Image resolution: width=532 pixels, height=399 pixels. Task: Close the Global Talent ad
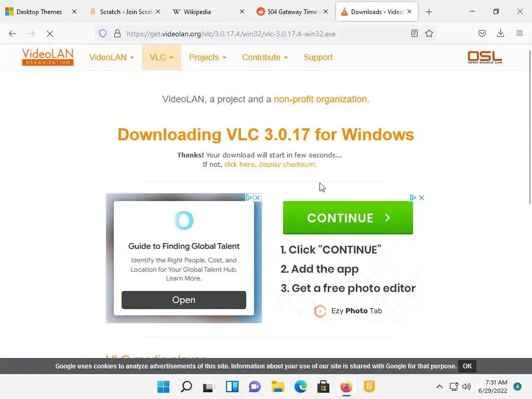point(258,197)
